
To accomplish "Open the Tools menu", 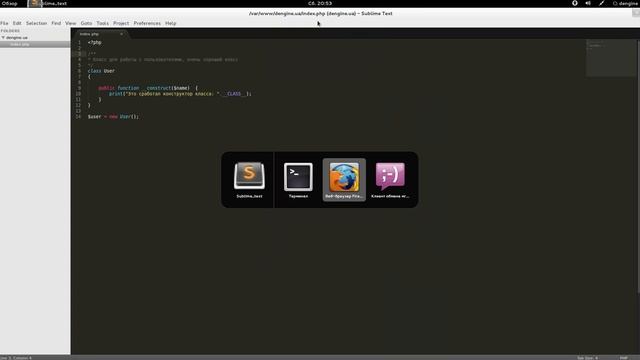I will [x=102, y=23].
